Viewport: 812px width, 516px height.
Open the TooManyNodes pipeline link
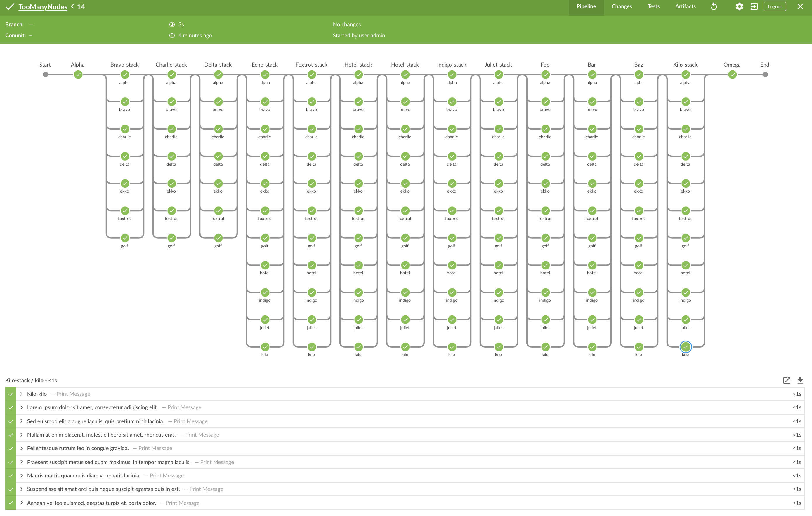43,7
